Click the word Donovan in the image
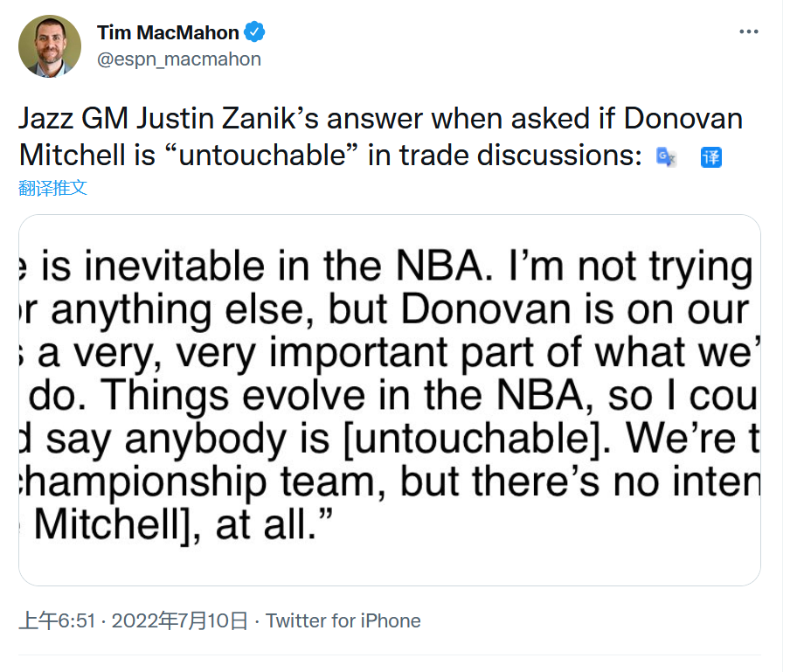The image size is (797, 672). tap(486, 309)
